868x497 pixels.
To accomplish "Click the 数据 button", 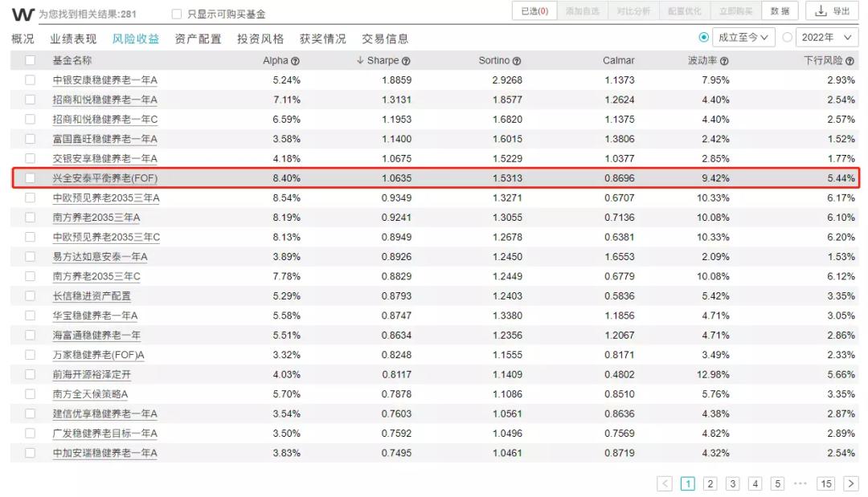I will (x=780, y=11).
